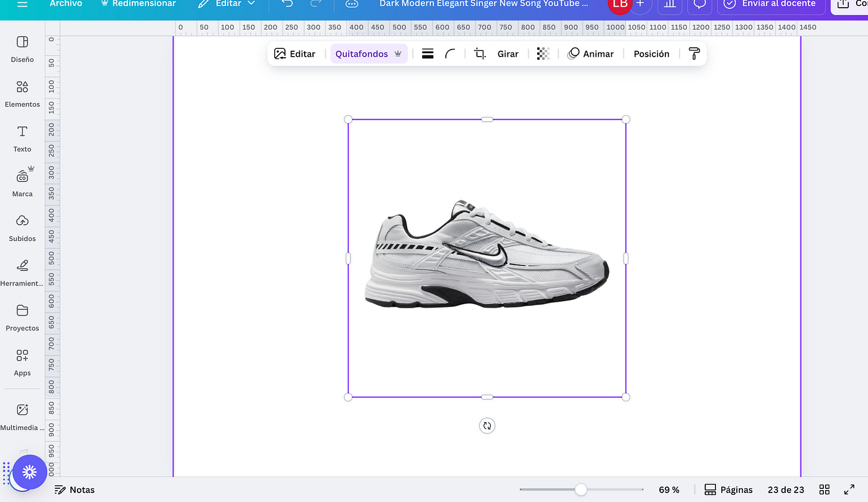Click the left-side middle handle of image
The image size is (868, 502).
point(348,258)
